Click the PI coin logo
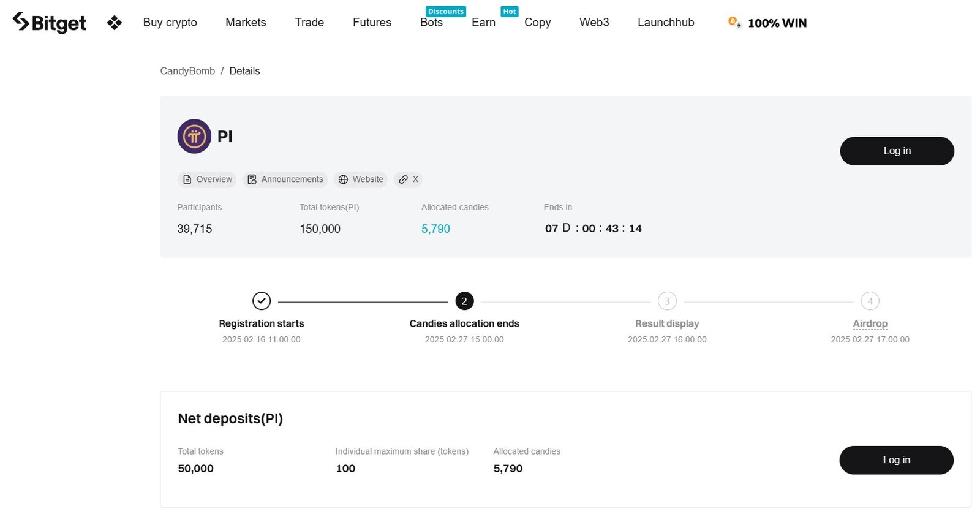Viewport: 980px width, 525px height. click(194, 136)
